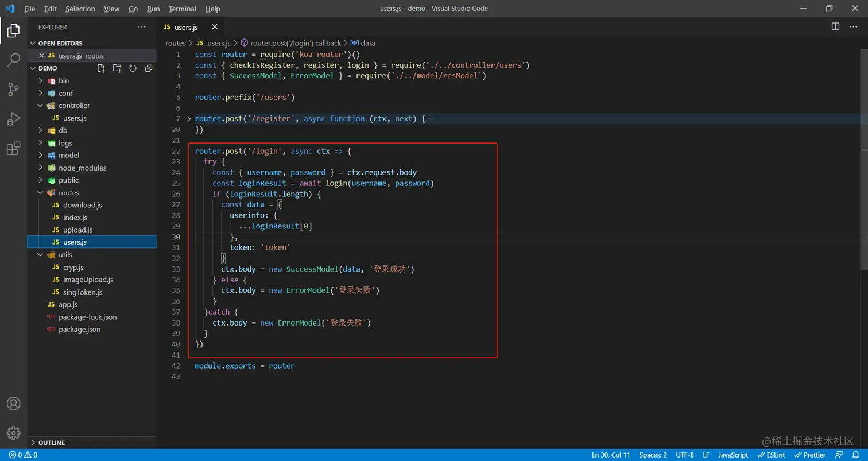Click errors and warnings count in status bar
Screen dimensions: 868x461
coord(23,455)
